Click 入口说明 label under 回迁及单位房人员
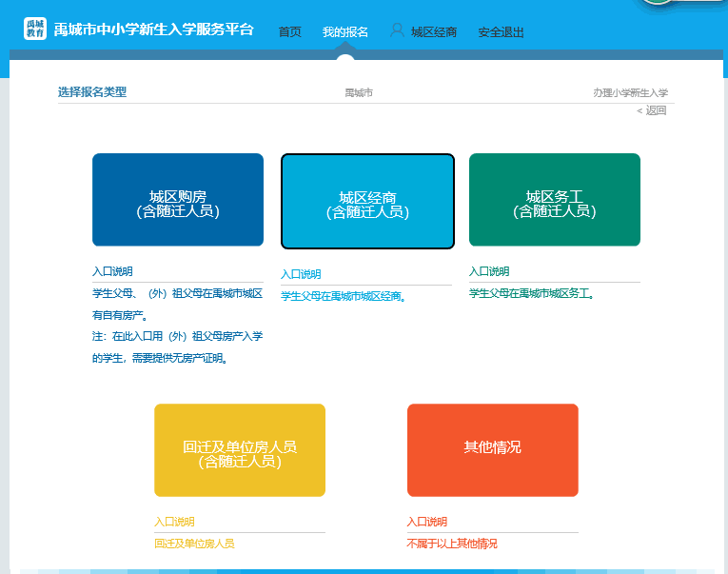This screenshot has width=728, height=574. [174, 522]
